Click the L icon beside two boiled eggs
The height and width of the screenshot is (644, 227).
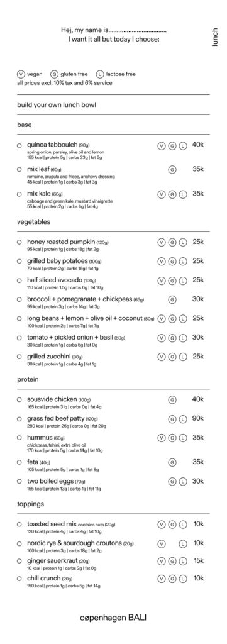coord(183,481)
